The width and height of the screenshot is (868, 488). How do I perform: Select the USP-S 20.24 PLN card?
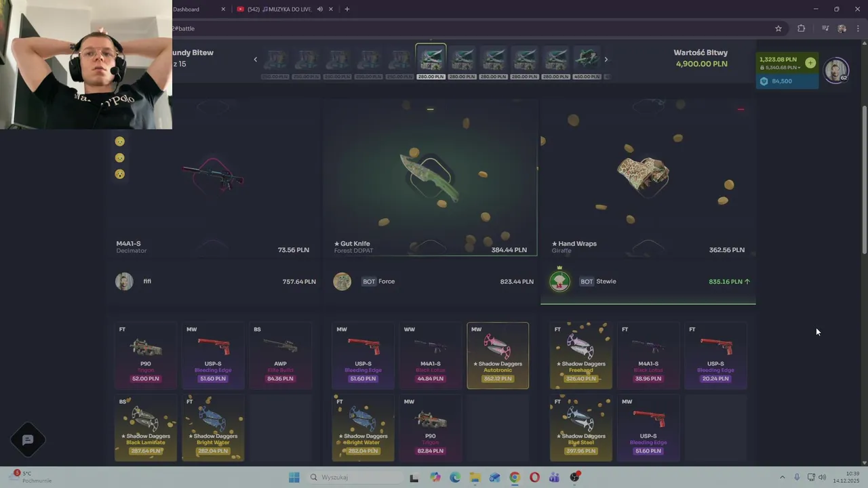pos(715,355)
